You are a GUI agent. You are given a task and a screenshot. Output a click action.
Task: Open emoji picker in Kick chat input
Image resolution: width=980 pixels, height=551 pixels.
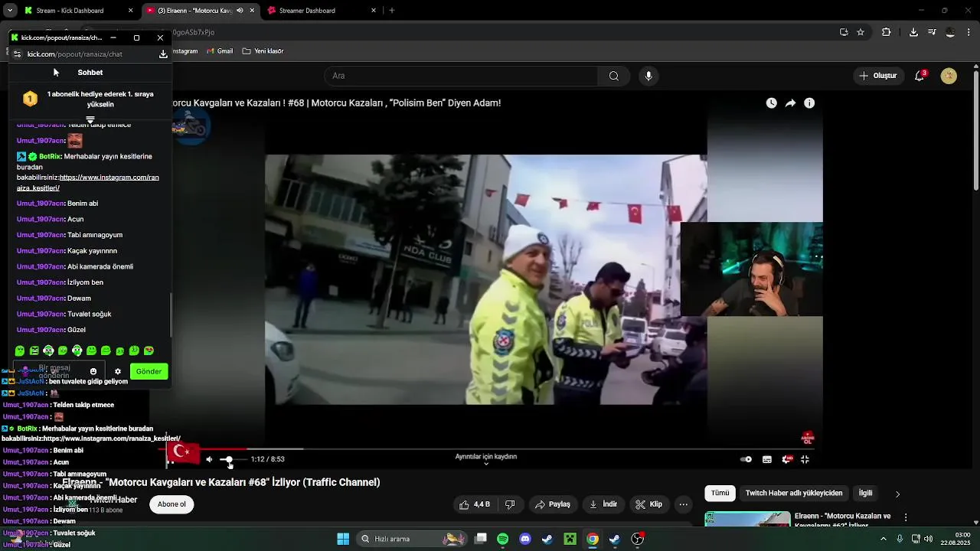[x=93, y=371]
